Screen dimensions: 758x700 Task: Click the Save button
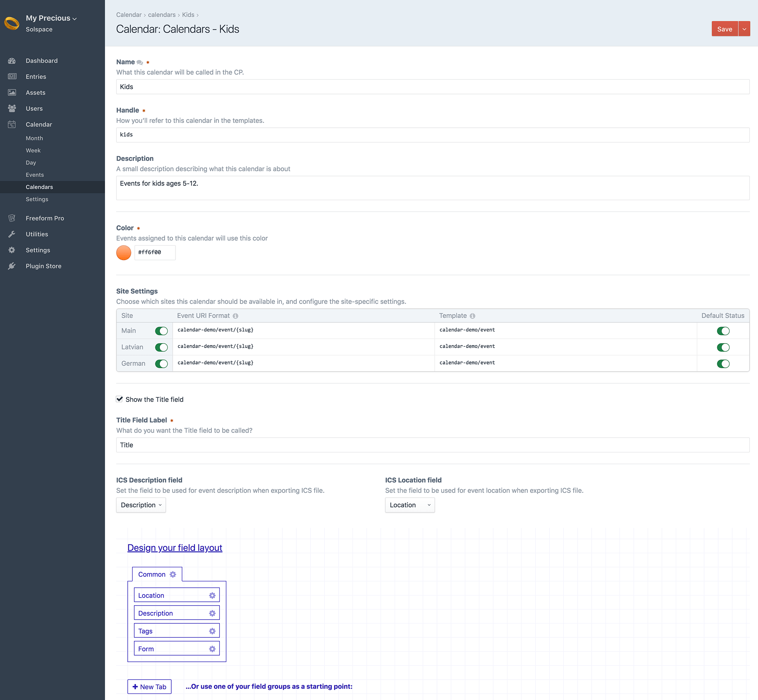[724, 28]
